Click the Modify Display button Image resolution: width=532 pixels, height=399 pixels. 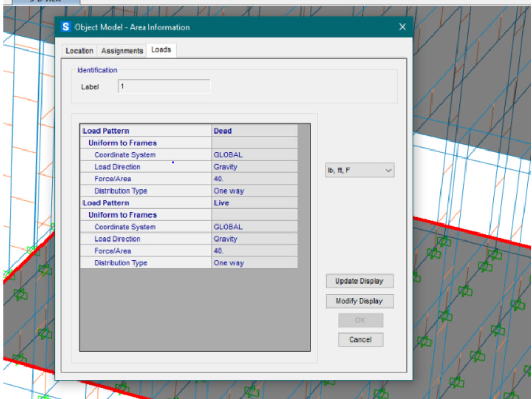360,301
